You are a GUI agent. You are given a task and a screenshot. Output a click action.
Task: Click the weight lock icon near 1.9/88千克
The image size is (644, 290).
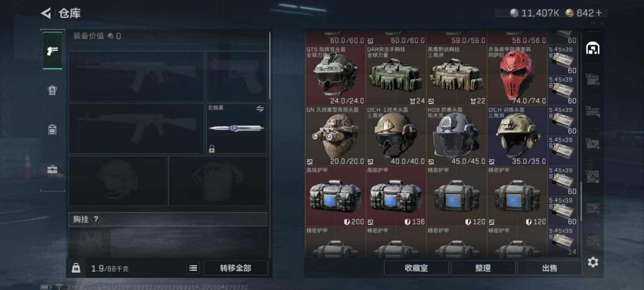click(x=76, y=268)
